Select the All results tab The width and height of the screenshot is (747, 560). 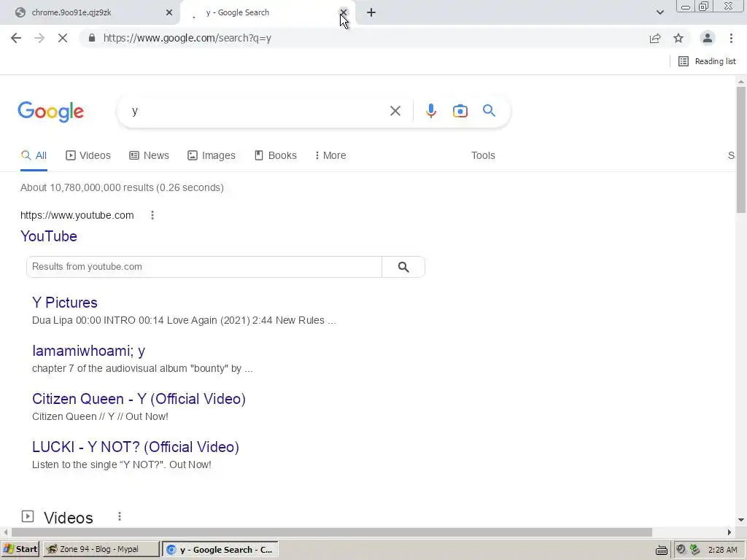(34, 156)
